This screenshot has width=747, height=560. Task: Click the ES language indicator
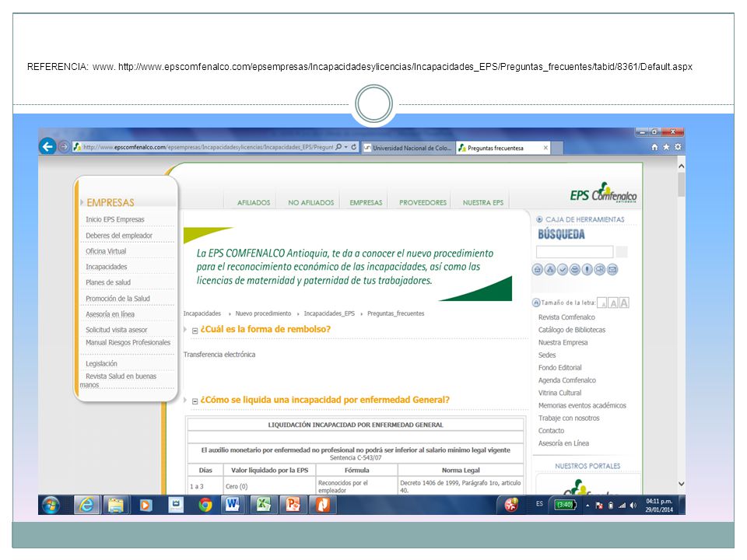coord(539,504)
